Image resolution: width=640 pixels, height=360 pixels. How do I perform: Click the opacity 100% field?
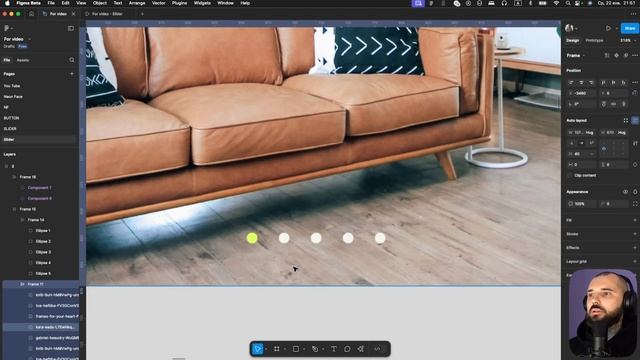click(582, 204)
